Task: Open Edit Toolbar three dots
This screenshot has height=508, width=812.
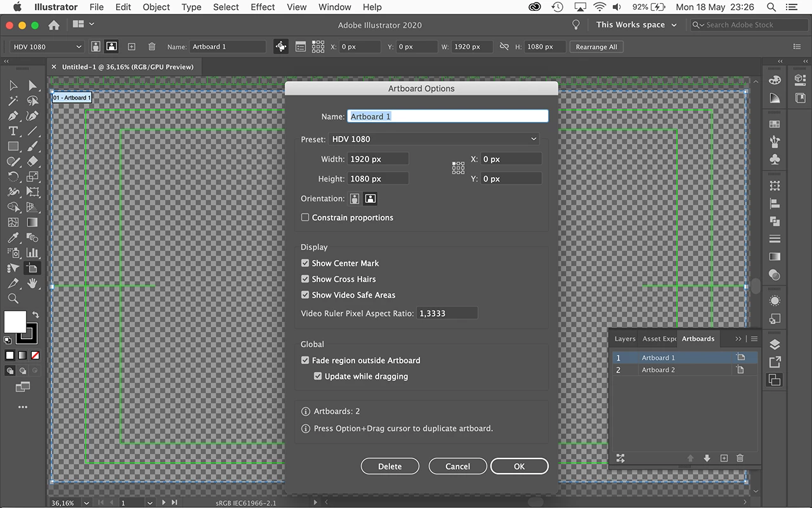Action: pyautogui.click(x=23, y=407)
